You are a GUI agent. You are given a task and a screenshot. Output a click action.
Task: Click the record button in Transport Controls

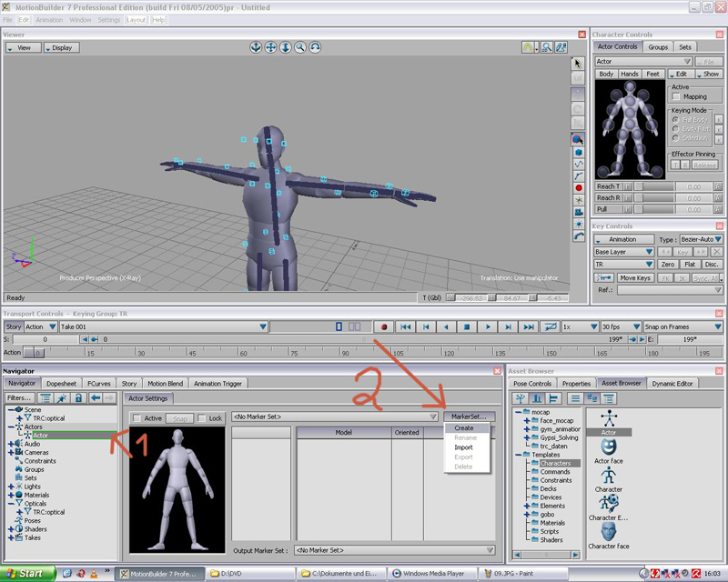(385, 326)
